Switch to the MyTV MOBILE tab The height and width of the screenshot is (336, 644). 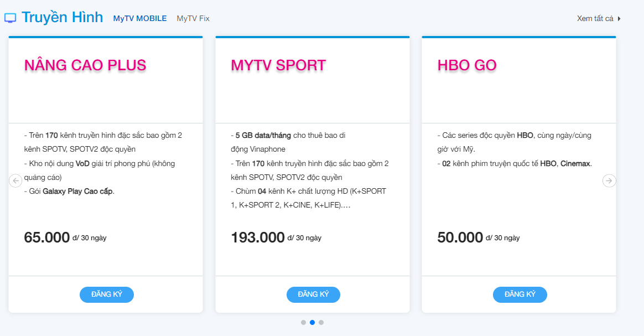140,18
